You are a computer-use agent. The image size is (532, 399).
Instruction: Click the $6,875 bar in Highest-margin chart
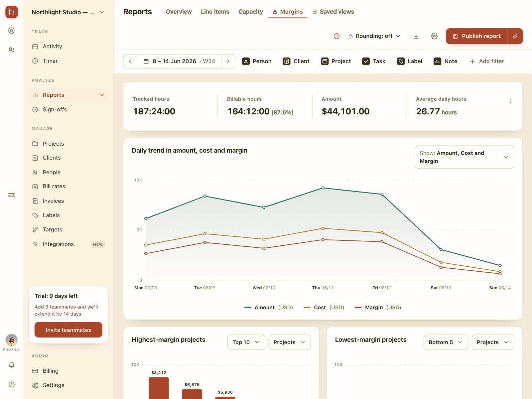192,394
